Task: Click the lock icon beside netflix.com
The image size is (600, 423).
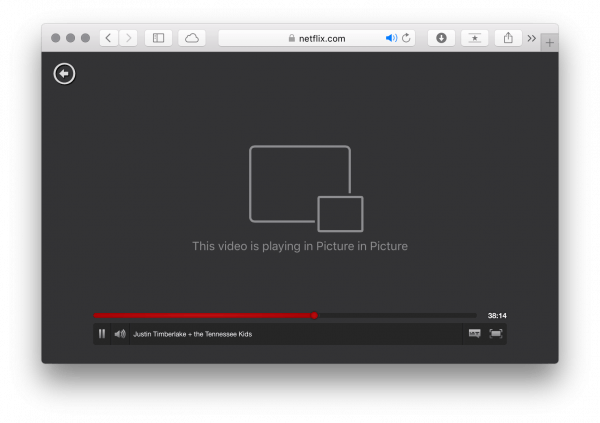Action: point(292,38)
